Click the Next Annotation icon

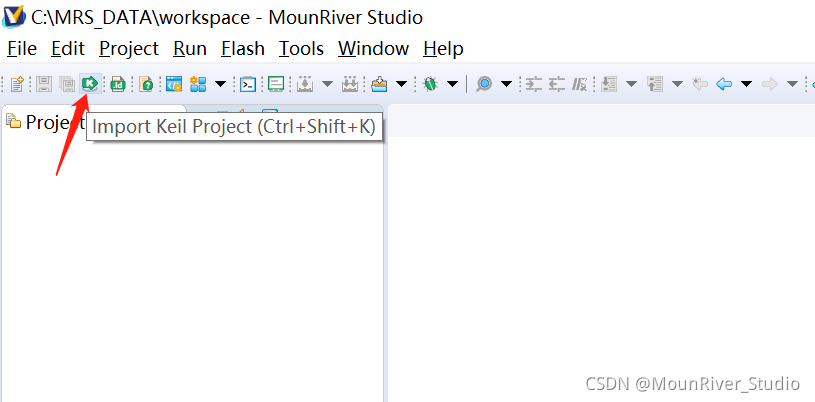coord(609,84)
